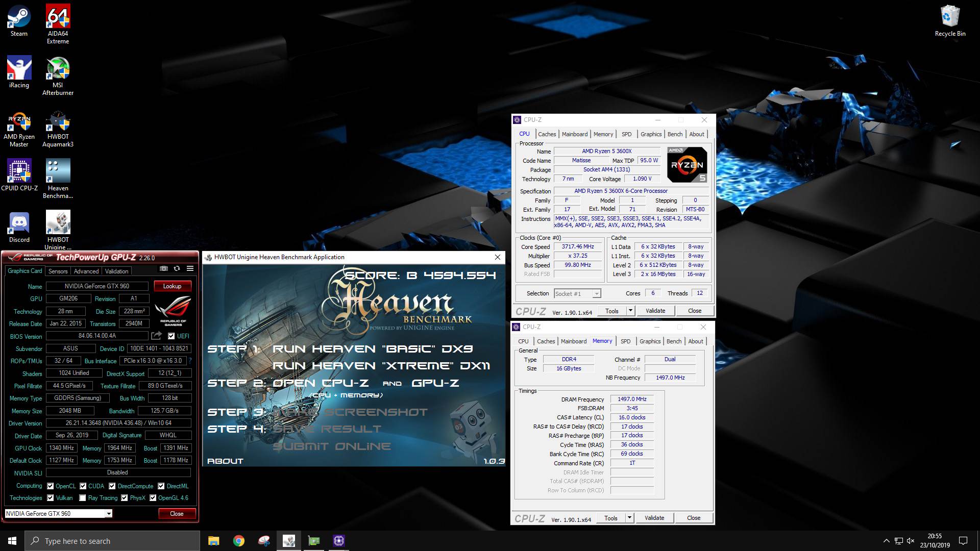Open HWBOT Unigine desktop icon
The width and height of the screenshot is (980, 551).
click(58, 230)
